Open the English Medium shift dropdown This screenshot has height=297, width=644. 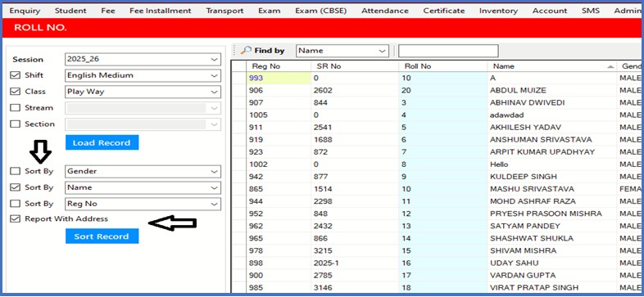point(143,75)
